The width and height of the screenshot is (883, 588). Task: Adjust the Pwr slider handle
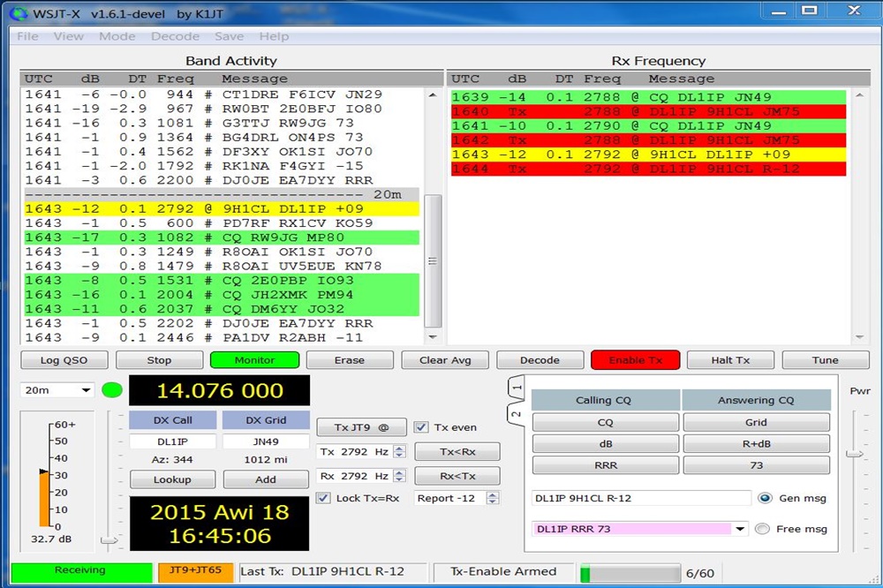point(854,454)
